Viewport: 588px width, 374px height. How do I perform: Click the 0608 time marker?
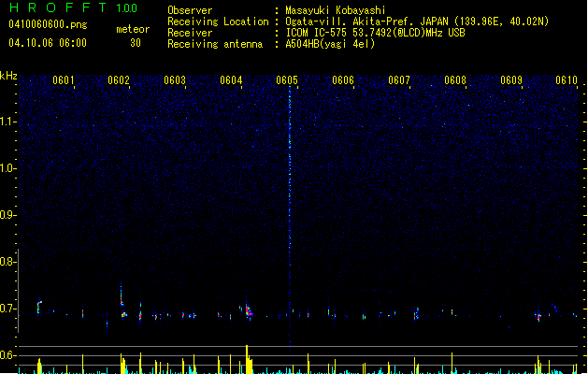tap(455, 80)
